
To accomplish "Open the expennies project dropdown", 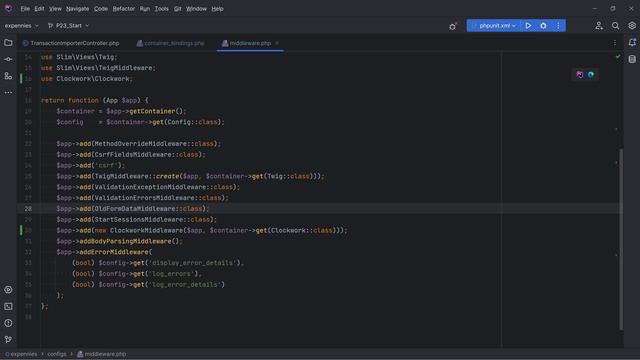I will click(22, 26).
